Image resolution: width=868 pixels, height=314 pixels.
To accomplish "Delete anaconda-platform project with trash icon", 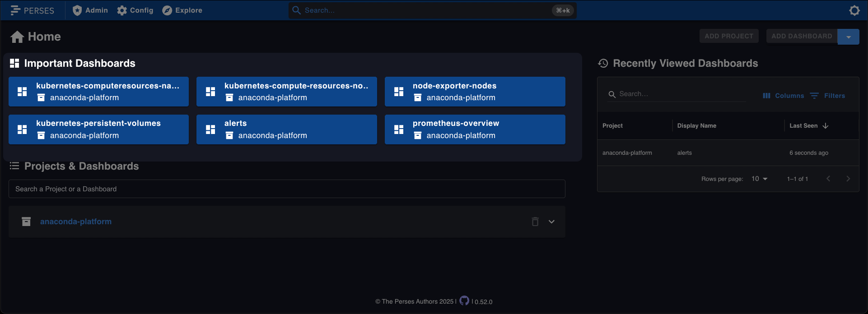I will [535, 222].
